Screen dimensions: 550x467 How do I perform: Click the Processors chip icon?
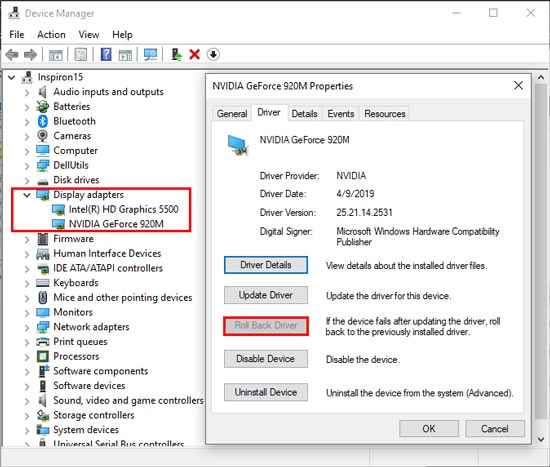click(x=42, y=356)
